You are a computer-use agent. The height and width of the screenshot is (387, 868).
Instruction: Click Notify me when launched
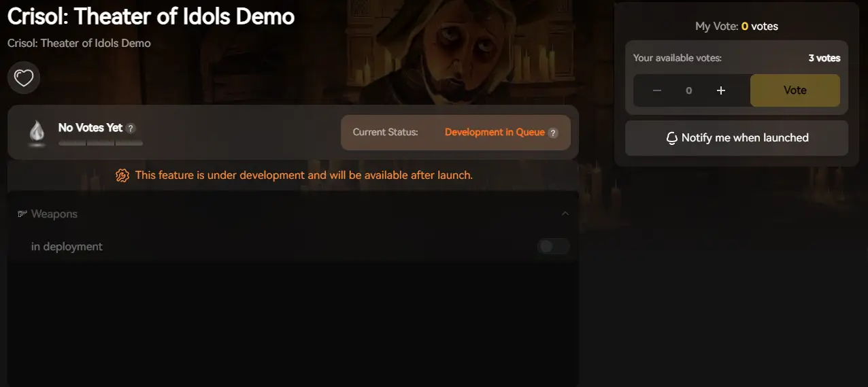coord(744,138)
